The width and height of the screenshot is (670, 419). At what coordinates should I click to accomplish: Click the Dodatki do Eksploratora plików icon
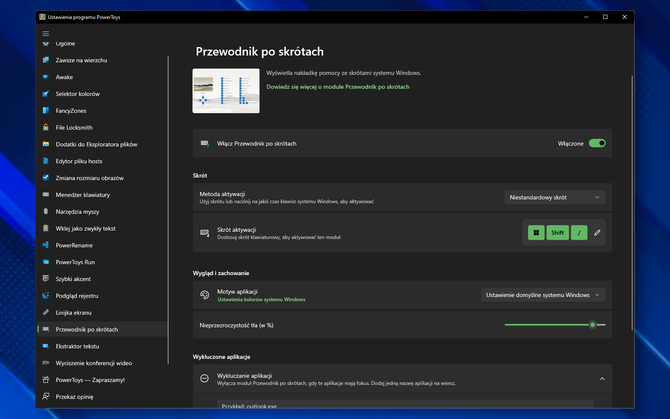46,144
